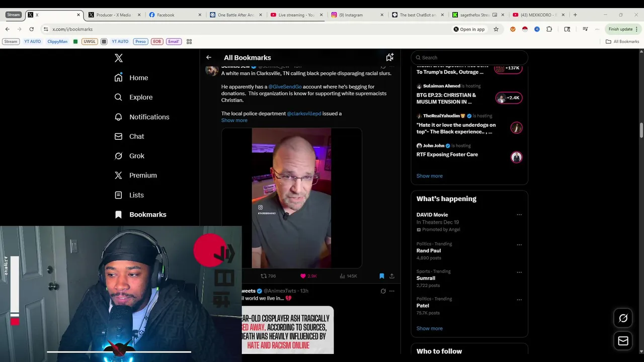
Task: Show more under What's happening
Action: tap(430, 328)
